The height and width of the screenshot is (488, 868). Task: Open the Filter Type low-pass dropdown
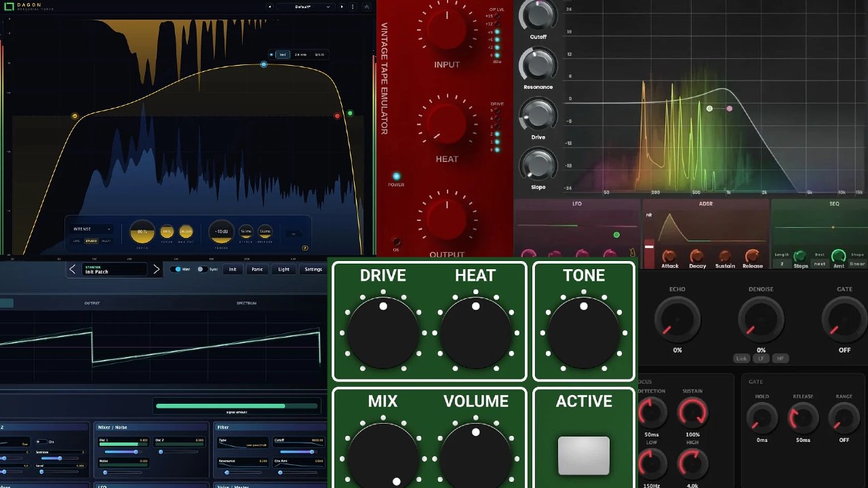click(243, 444)
